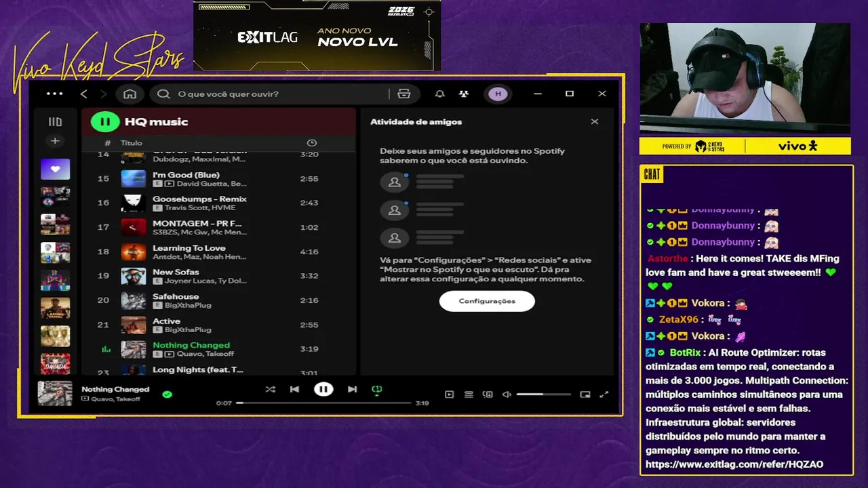Enter full screen mode
This screenshot has width=868, height=488.
coord(604,394)
